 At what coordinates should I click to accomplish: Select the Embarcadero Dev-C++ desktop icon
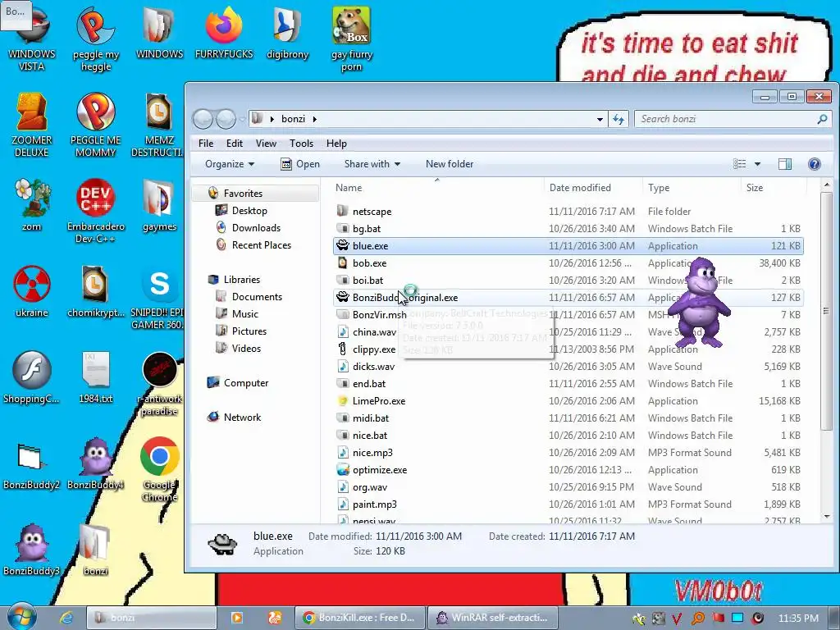95,211
